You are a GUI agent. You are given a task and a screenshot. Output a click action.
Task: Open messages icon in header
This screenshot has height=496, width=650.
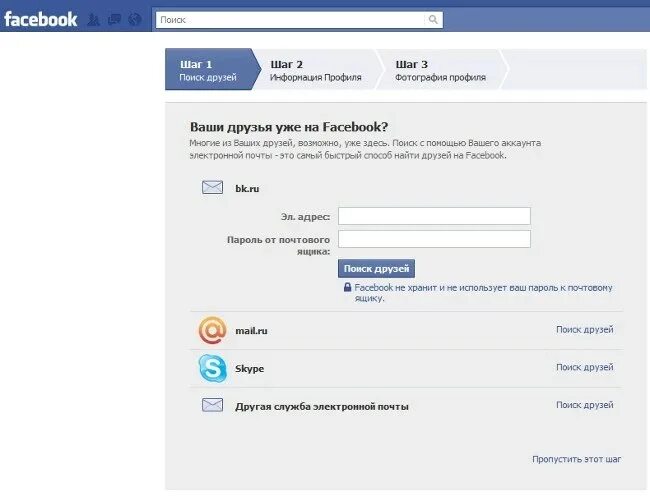point(114,19)
